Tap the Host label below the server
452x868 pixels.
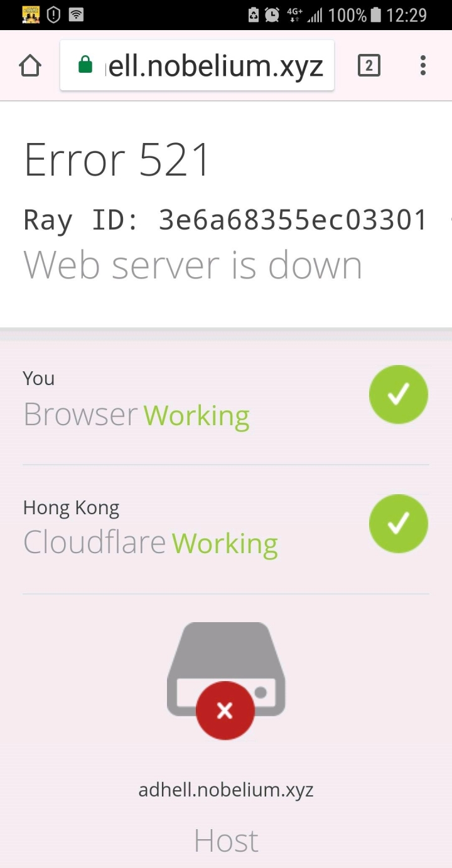226,840
